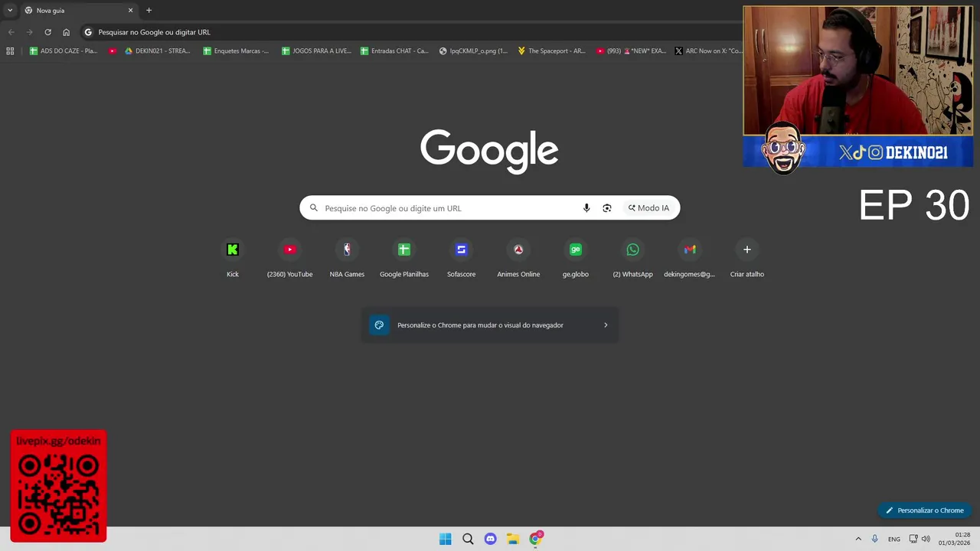Image resolution: width=980 pixels, height=551 pixels.
Task: Open the apps grid in bookmarks bar
Action: 10,51
